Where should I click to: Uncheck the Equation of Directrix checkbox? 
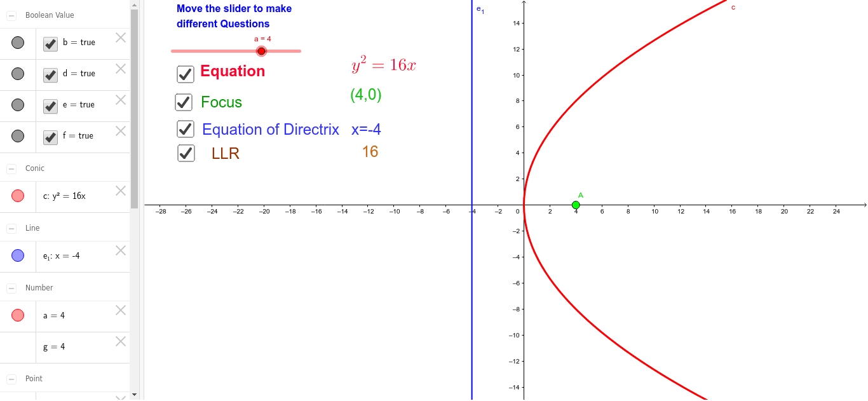click(186, 129)
